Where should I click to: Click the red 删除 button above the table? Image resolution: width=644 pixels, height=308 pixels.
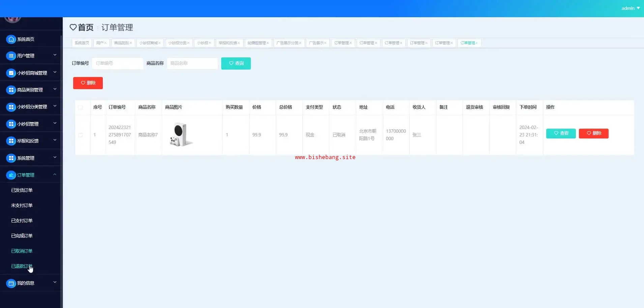coord(88,83)
